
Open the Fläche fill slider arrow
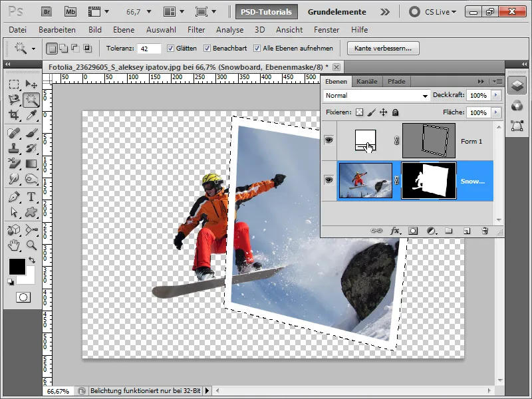495,112
